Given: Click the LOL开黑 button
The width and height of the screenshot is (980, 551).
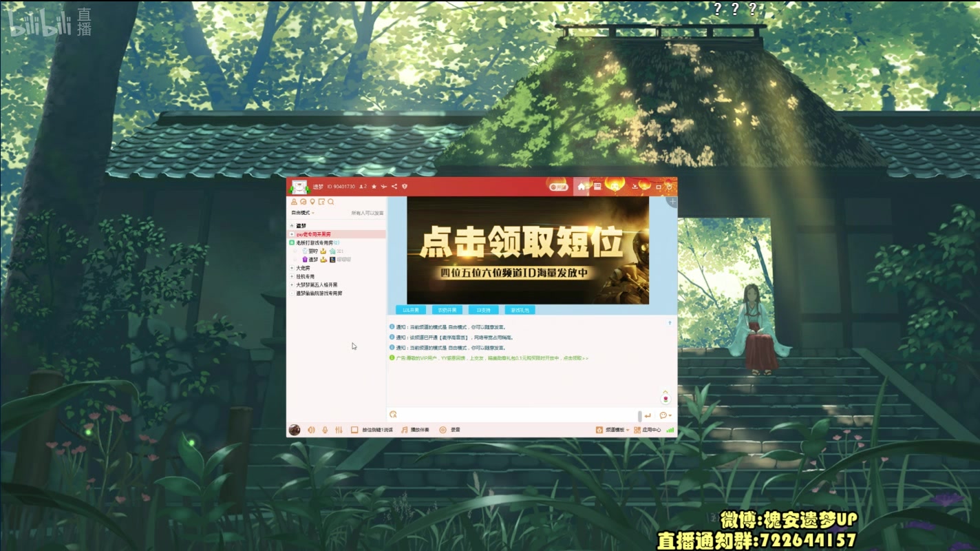Looking at the screenshot, I should [x=411, y=310].
